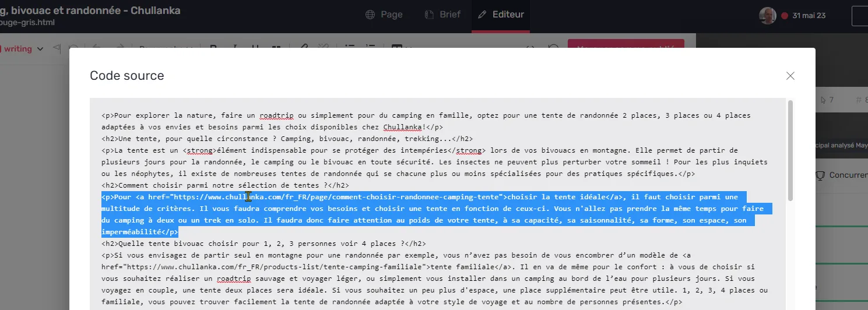Click the h2 line 'Une tente, pour quelle circonstance'

tap(287, 139)
